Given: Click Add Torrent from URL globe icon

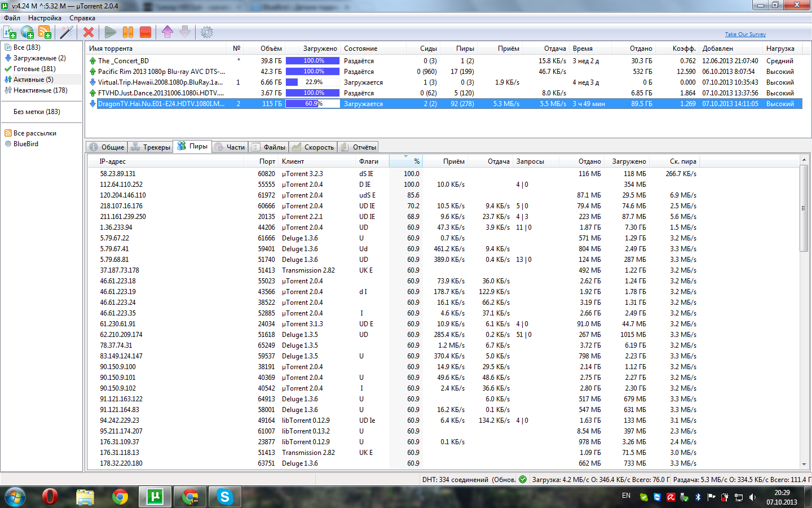Looking at the screenshot, I should pos(28,33).
